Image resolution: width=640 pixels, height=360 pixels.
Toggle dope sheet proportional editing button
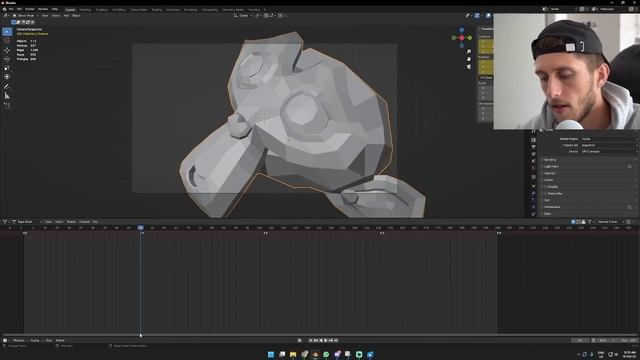(x=629, y=222)
